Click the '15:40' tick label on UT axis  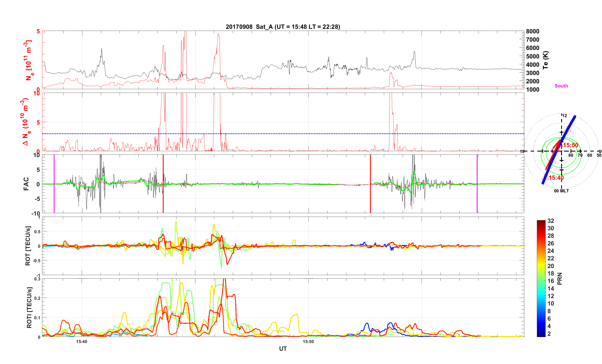[82, 342]
